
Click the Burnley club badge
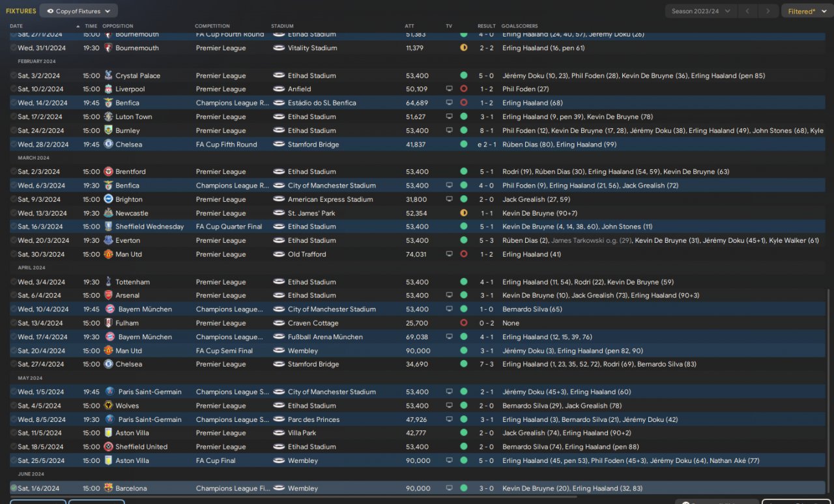[x=108, y=130]
